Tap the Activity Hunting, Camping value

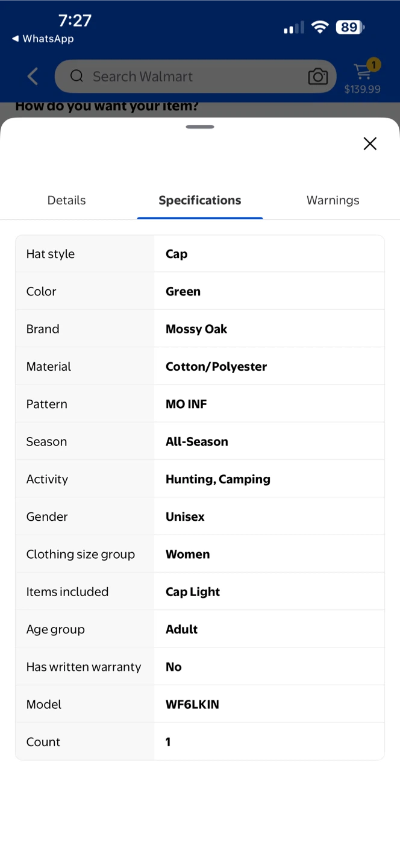pos(218,479)
